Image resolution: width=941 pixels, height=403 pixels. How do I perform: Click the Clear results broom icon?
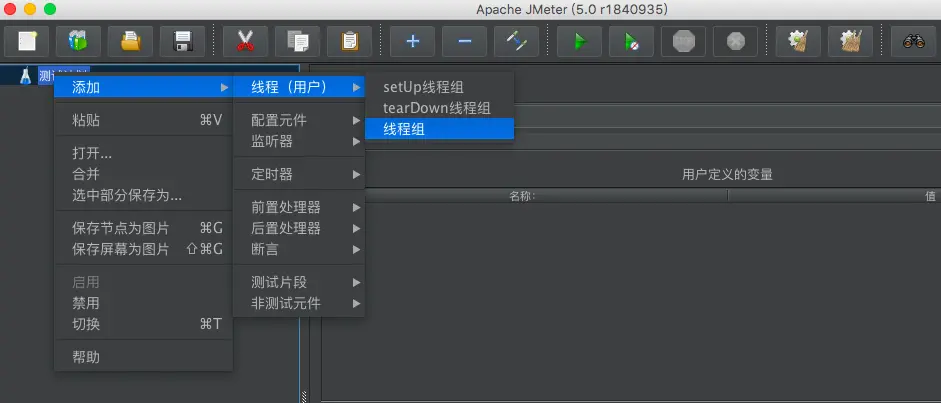pos(798,41)
